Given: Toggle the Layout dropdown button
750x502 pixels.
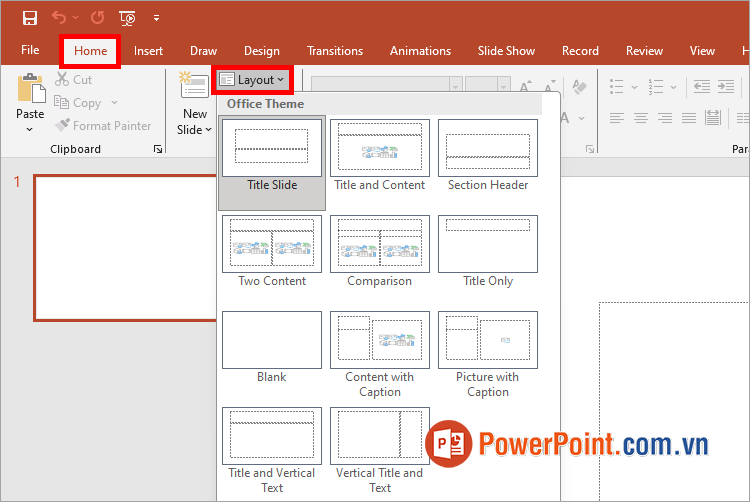Looking at the screenshot, I should click(252, 80).
